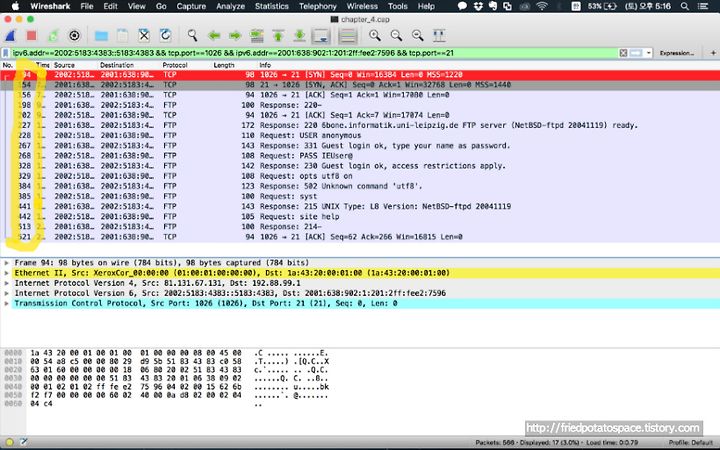Image resolution: width=720 pixels, height=450 pixels.
Task: Start capture with the shark fin icon
Action: coord(10,35)
